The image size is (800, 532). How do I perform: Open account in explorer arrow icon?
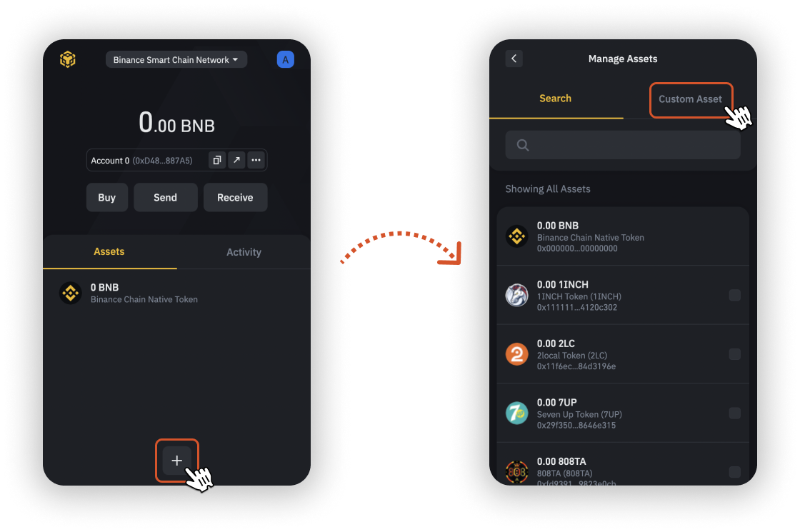point(236,160)
